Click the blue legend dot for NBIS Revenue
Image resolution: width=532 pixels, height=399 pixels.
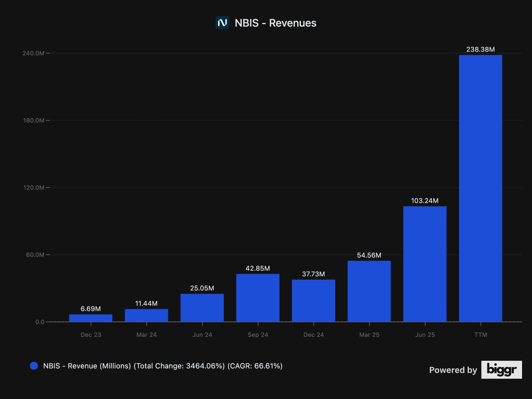(x=34, y=366)
